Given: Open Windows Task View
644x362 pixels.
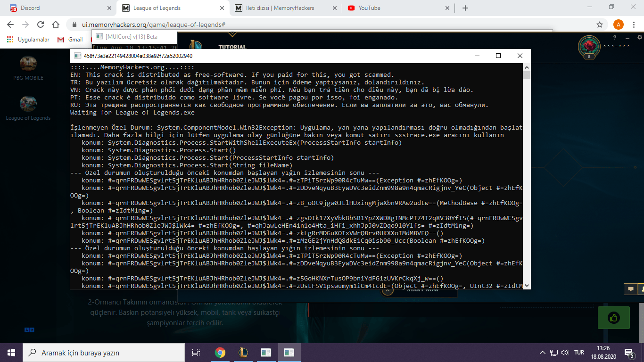Looking at the screenshot, I should (196, 353).
